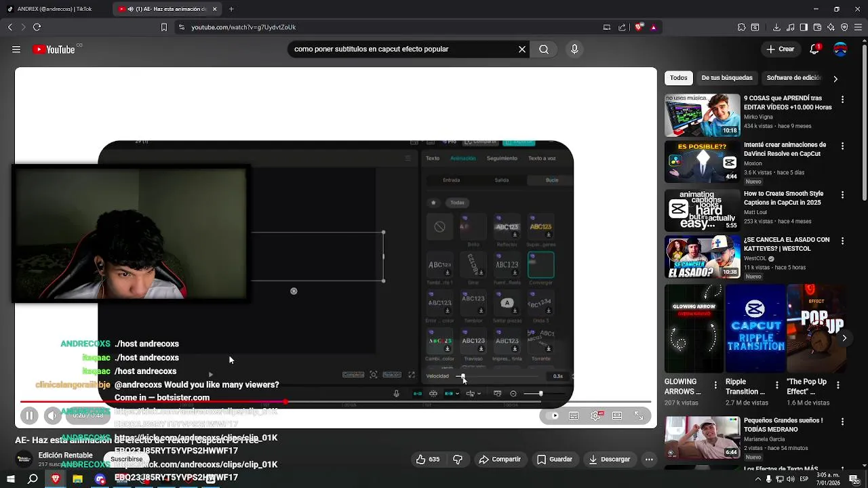Image resolution: width=868 pixels, height=488 pixels.
Task: Select the Software de edición chip
Action: [793, 78]
